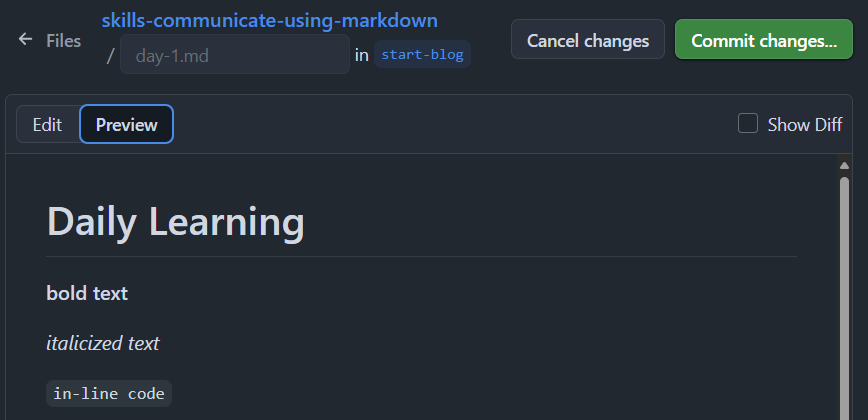This screenshot has width=868, height=420.
Task: Click the slash separator before the filename
Action: 110,55
